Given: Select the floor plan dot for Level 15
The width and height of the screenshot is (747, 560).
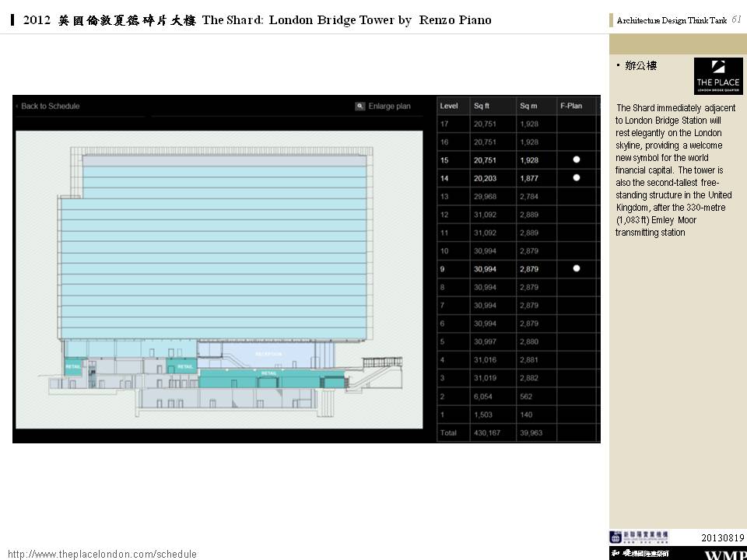Looking at the screenshot, I should tap(577, 159).
